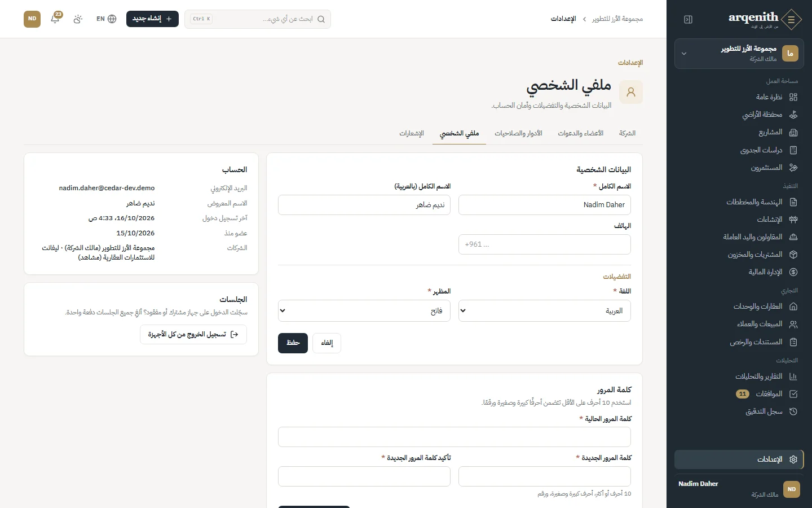This screenshot has height=508, width=812.
Task: Click the المشاريع projects icon
Action: 793,132
